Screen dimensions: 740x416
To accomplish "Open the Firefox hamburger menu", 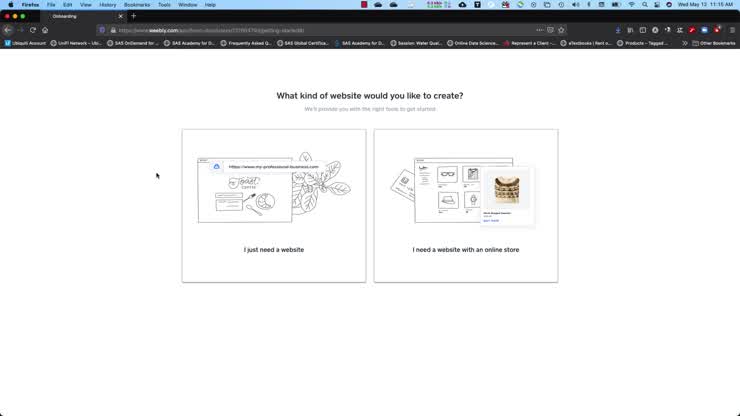I will [732, 30].
